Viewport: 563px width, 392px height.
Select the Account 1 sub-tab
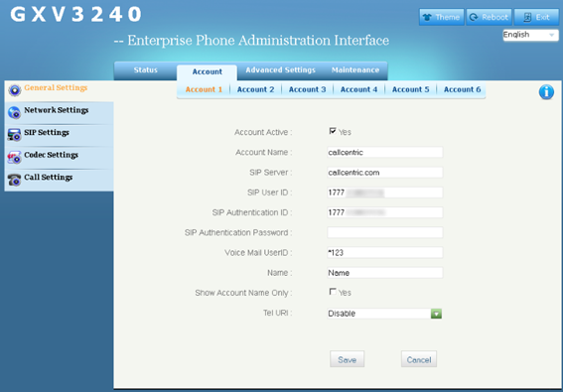pyautogui.click(x=204, y=89)
